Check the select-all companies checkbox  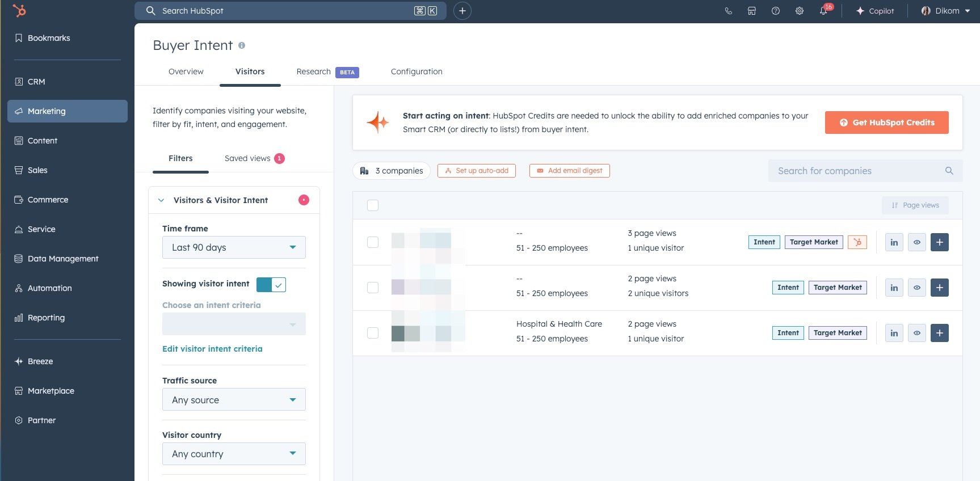(373, 205)
